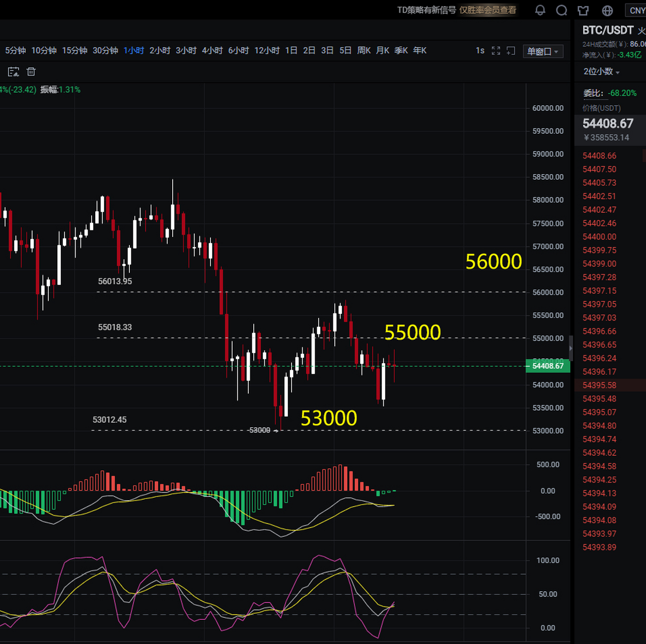Select the 1小时 timeframe

point(134,50)
